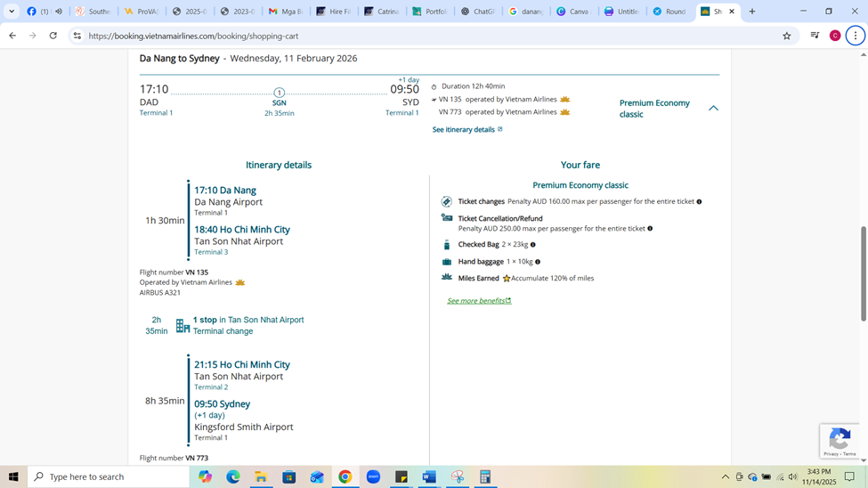Click the terminal change building icon
This screenshot has height=488, width=868.
[x=183, y=326]
